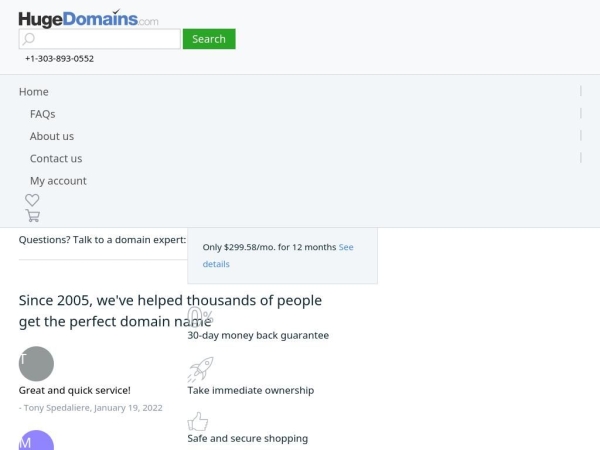The image size is (600, 450).
Task: Open the FAQs menu item
Action: 42,114
